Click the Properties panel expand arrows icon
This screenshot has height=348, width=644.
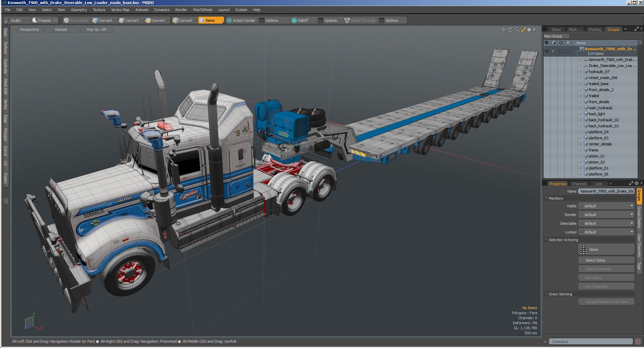[x=631, y=184]
